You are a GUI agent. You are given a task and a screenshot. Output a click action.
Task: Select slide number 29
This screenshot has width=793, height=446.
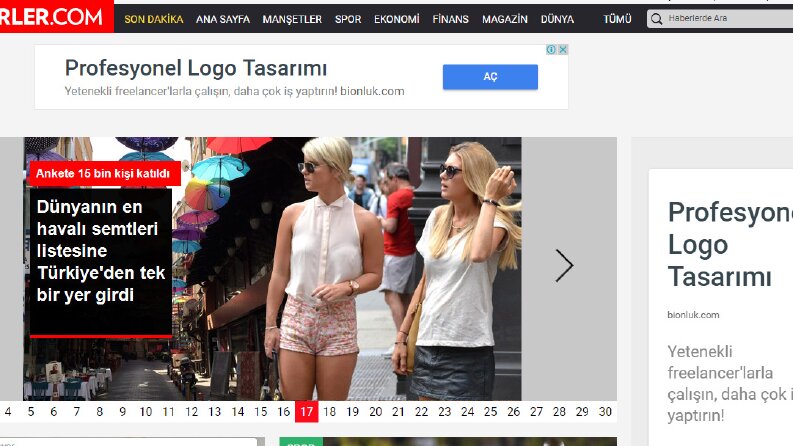tap(582, 412)
